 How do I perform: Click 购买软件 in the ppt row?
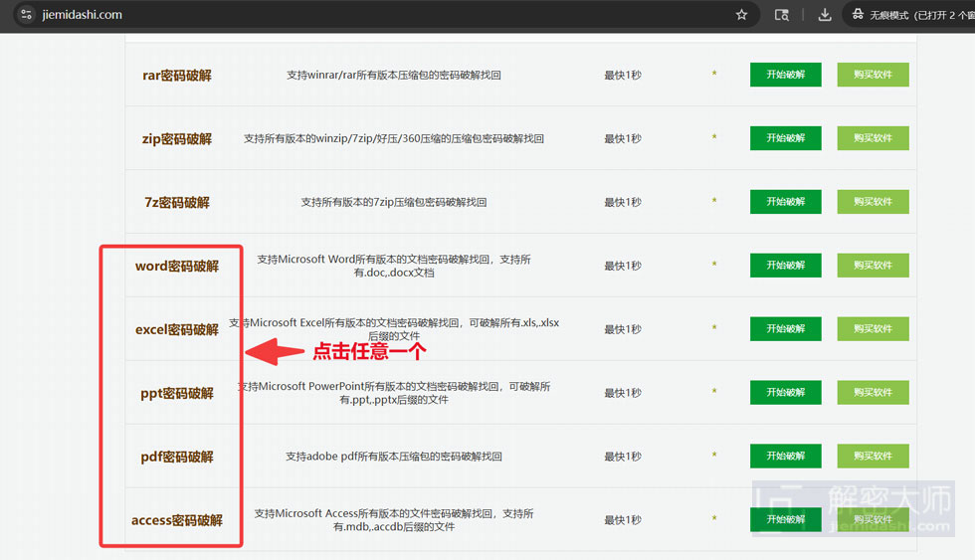pos(874,392)
